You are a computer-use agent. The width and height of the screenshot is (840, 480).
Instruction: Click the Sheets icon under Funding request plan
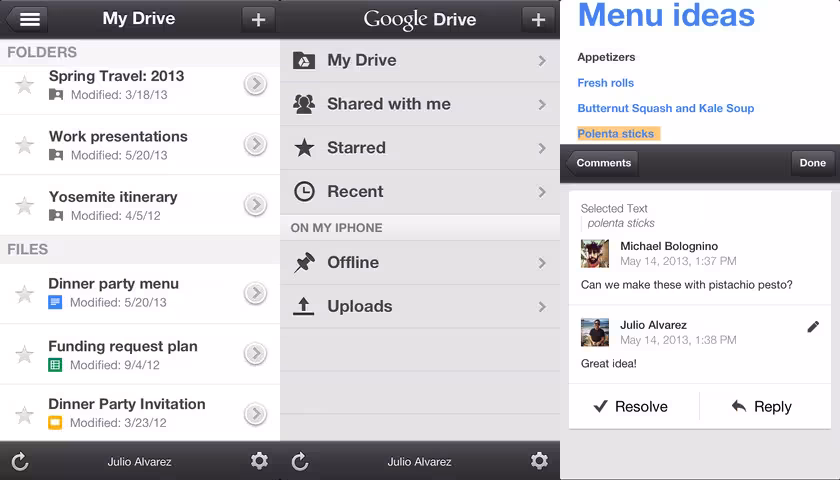point(55,365)
